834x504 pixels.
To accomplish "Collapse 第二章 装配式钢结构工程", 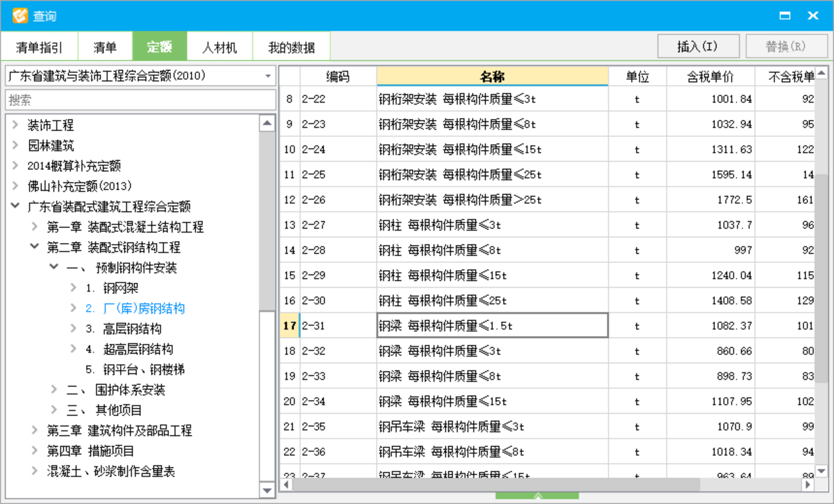I will point(35,247).
